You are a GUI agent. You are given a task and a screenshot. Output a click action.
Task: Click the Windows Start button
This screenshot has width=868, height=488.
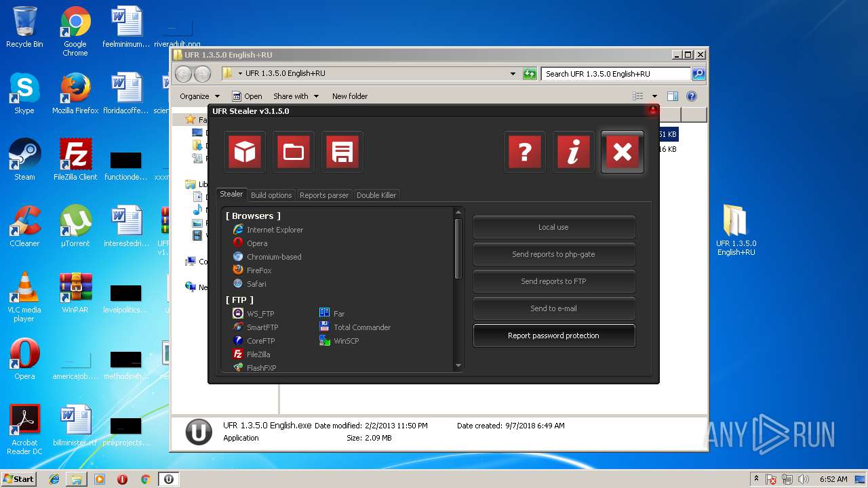tap(18, 479)
